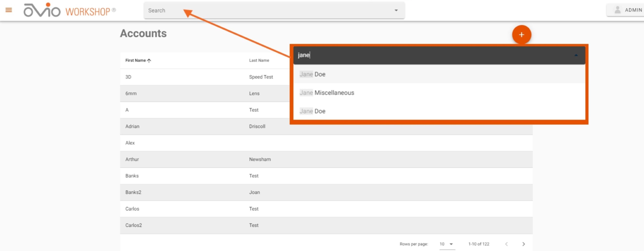Click the Newsham last name cell
The width and height of the screenshot is (644, 251).
(x=260, y=159)
